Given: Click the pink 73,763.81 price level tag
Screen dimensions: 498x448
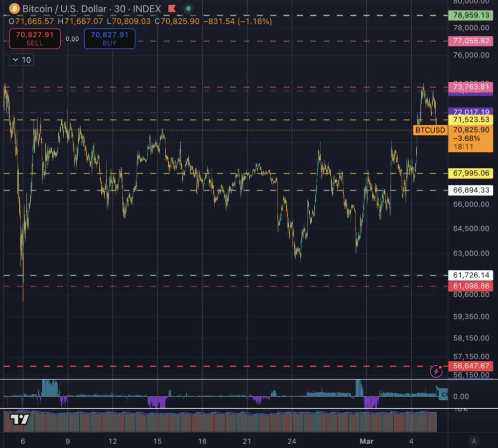Looking at the screenshot, I should tap(471, 87).
